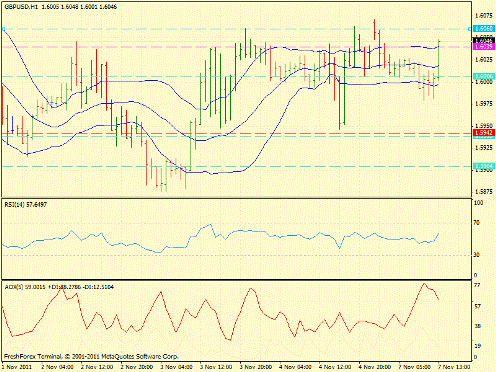
Task: Select the 3 Nov 04:00 time label
Action: [176, 367]
